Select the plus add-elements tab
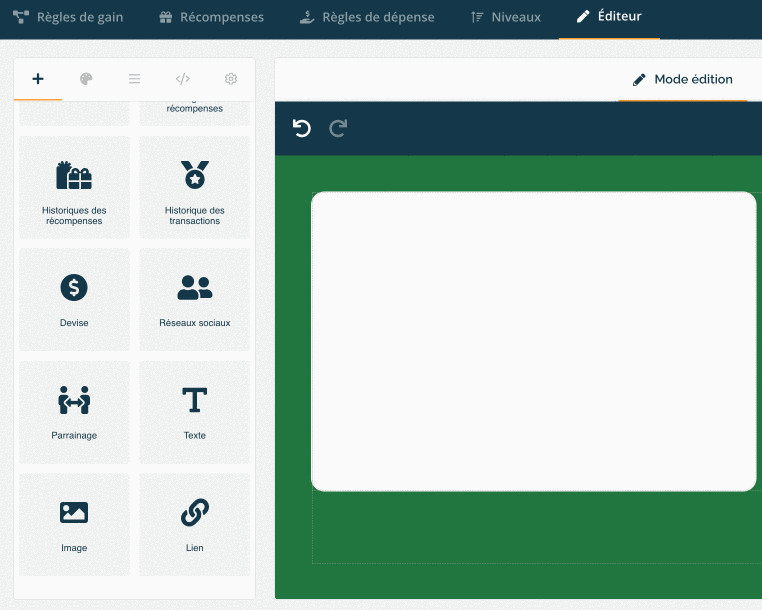762x610 pixels. [x=38, y=79]
